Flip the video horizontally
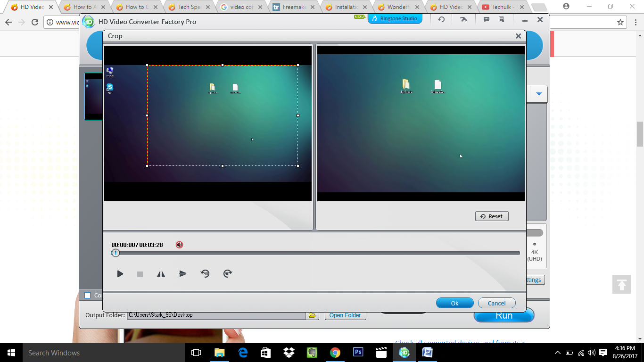Viewport: 644px width, 362px height. click(x=161, y=273)
